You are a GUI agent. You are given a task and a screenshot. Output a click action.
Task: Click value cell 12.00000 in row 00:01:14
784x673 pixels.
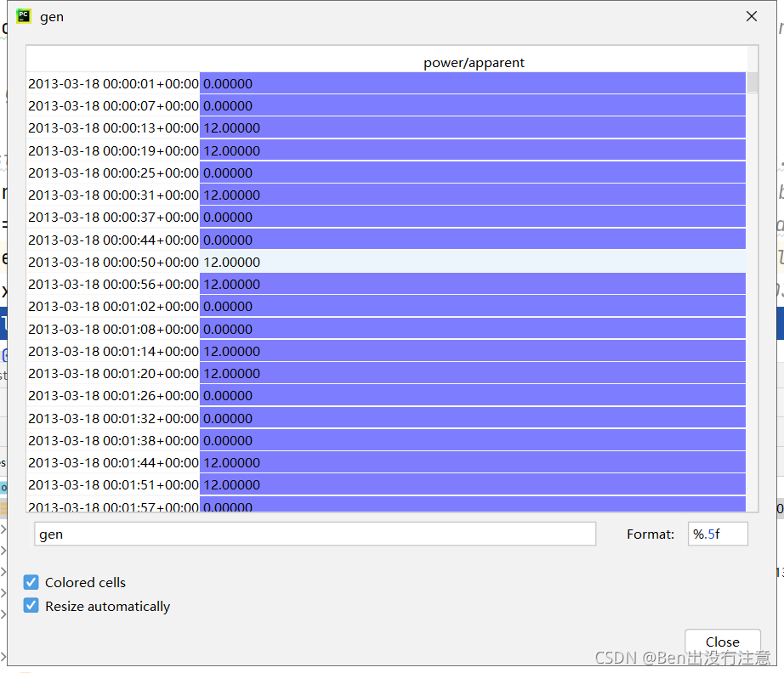473,351
